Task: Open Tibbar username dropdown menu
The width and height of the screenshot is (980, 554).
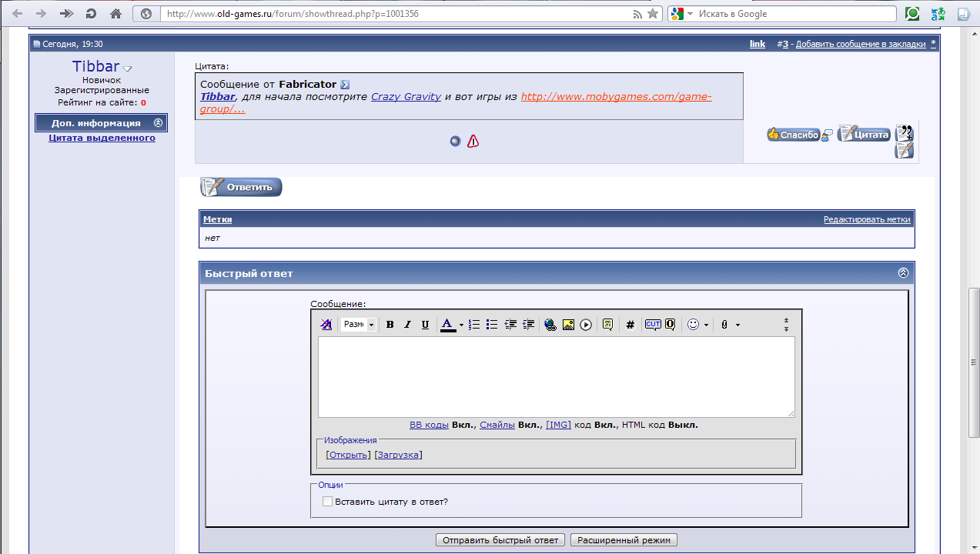Action: point(128,69)
